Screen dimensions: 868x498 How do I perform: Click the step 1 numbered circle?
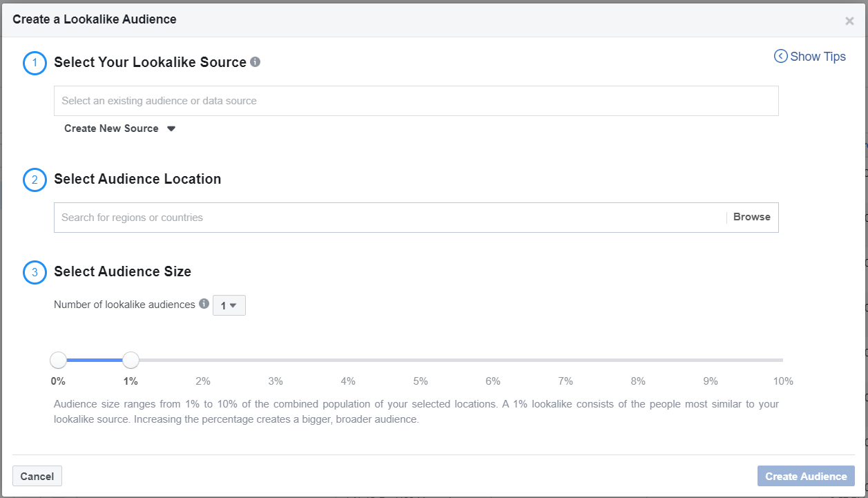[35, 63]
